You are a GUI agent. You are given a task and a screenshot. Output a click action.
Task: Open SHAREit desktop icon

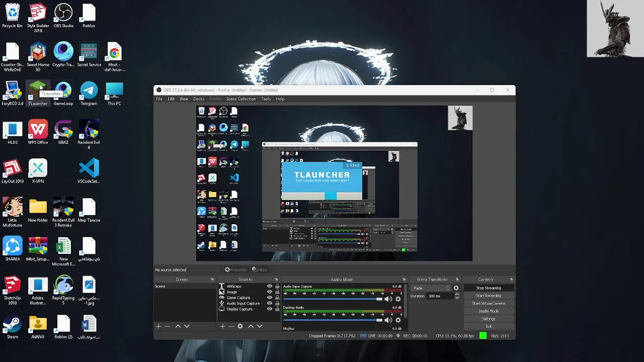(13, 249)
